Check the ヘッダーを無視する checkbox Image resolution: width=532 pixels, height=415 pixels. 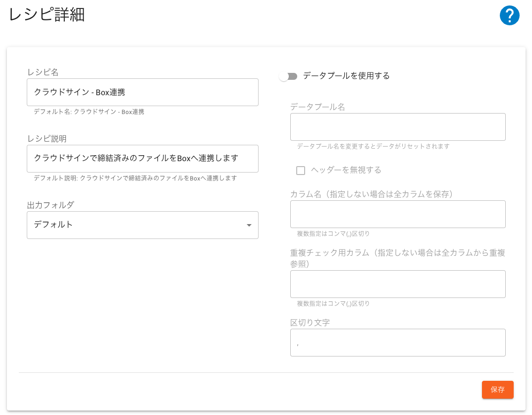(x=301, y=170)
